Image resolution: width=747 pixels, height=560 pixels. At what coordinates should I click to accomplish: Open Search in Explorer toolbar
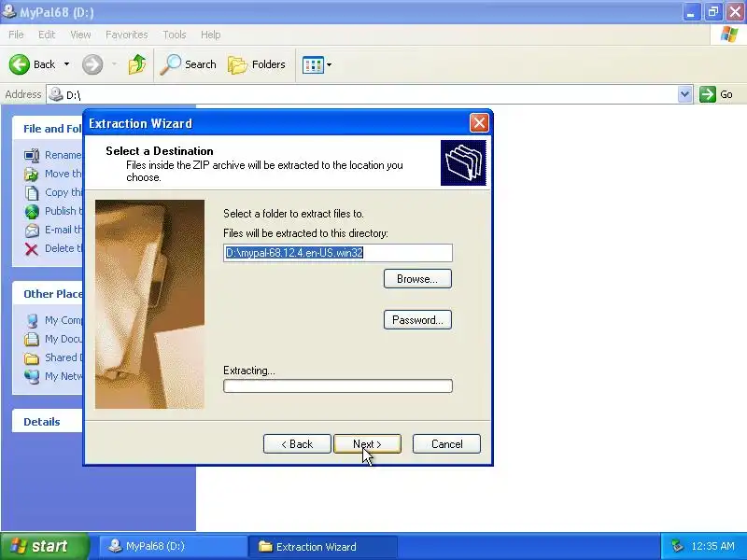(189, 64)
